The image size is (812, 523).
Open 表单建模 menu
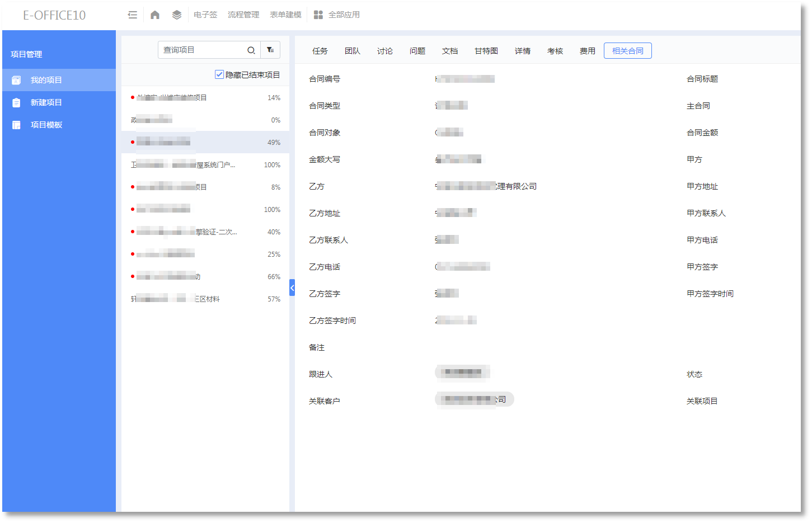tap(285, 15)
